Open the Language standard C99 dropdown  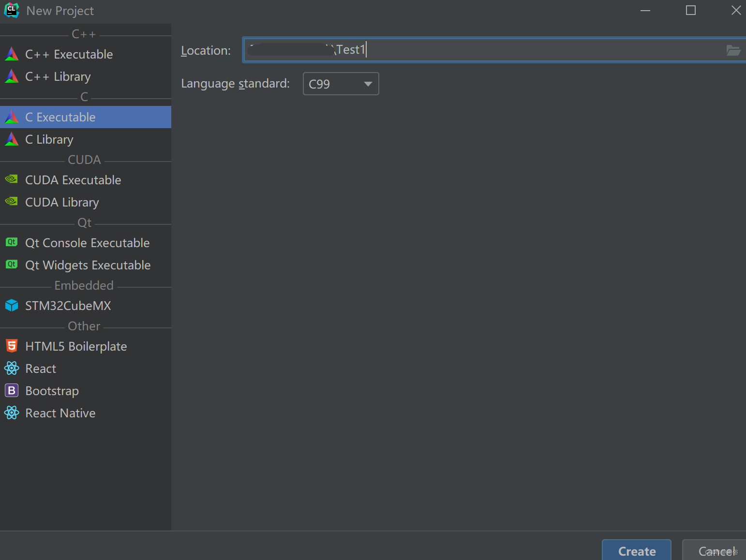(x=341, y=84)
